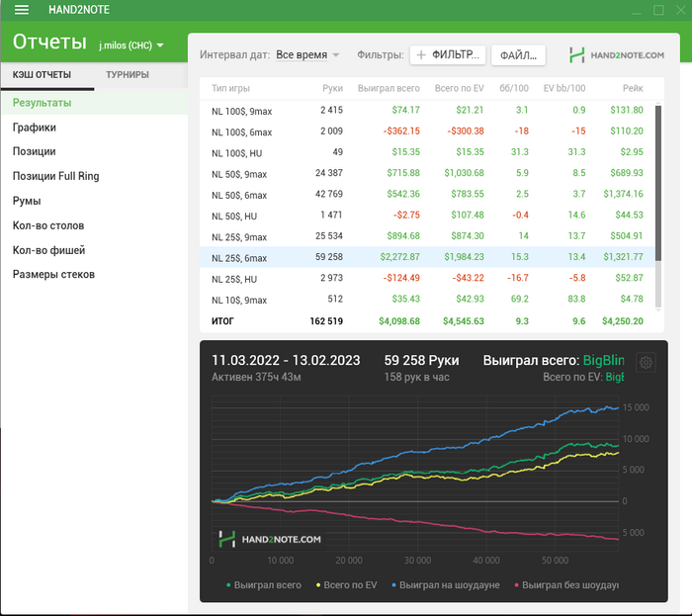Select the NL 100$, HU row
Screen dimensions: 692x616
(427, 152)
